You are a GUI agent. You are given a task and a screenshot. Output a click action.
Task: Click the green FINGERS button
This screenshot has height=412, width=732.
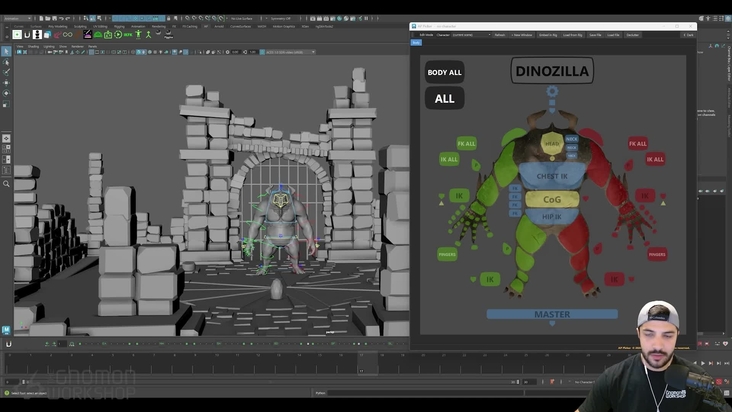(x=447, y=254)
